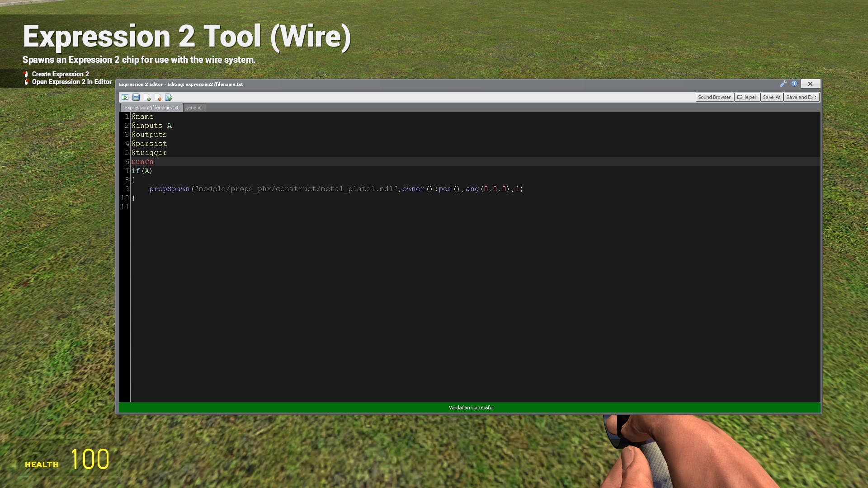The width and height of the screenshot is (868, 488).
Task: Click the save file floppy disk icon
Action: pyautogui.click(x=136, y=97)
